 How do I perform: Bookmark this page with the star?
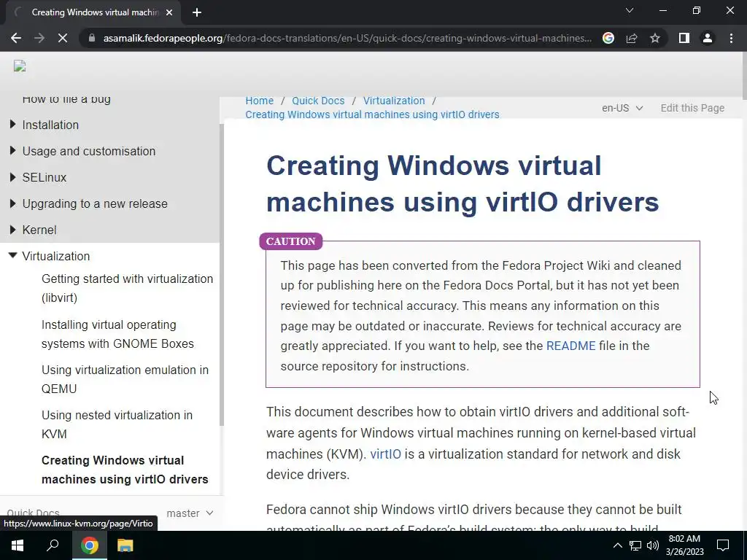[x=655, y=38]
